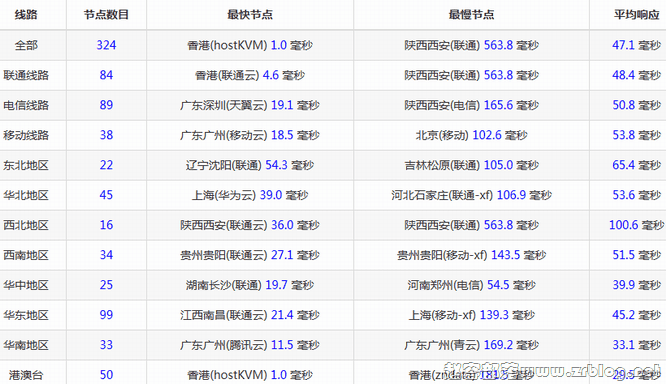Click the 节点数目 column header

[106, 14]
